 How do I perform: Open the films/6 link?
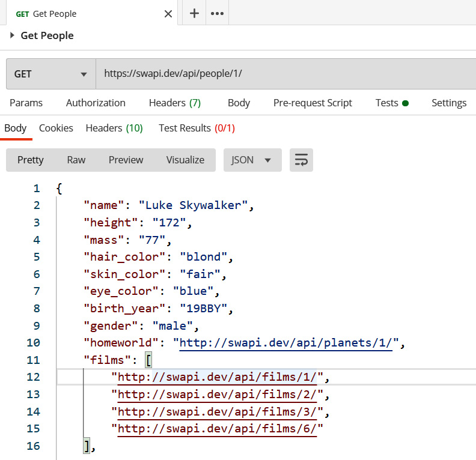(217, 429)
